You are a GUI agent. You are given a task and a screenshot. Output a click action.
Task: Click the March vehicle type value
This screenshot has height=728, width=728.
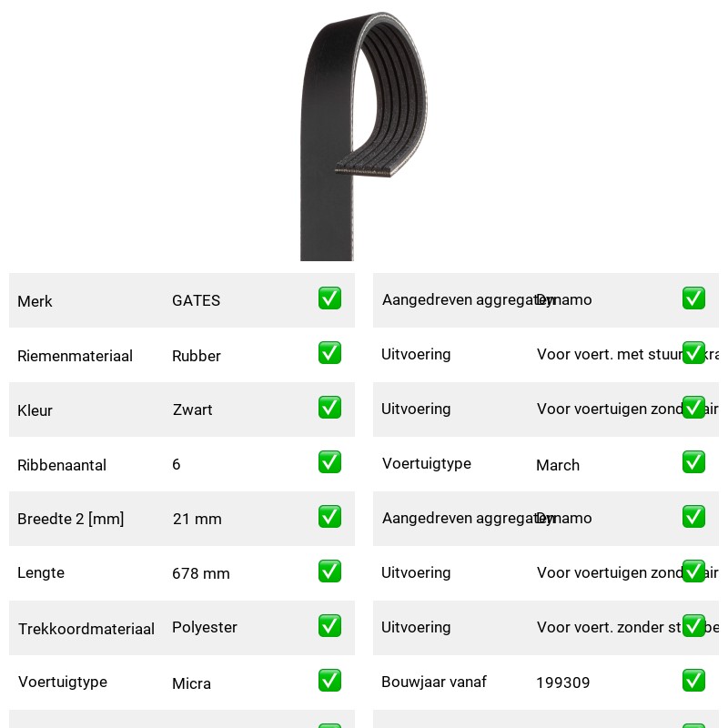[558, 465]
